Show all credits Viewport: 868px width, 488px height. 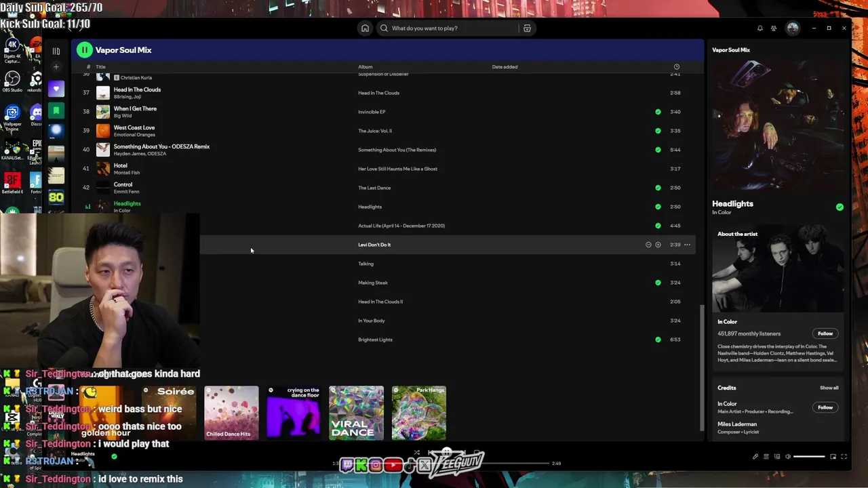pos(829,388)
